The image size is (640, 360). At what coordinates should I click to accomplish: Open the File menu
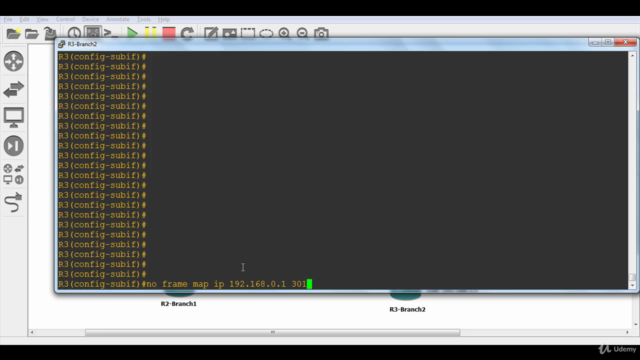point(8,19)
